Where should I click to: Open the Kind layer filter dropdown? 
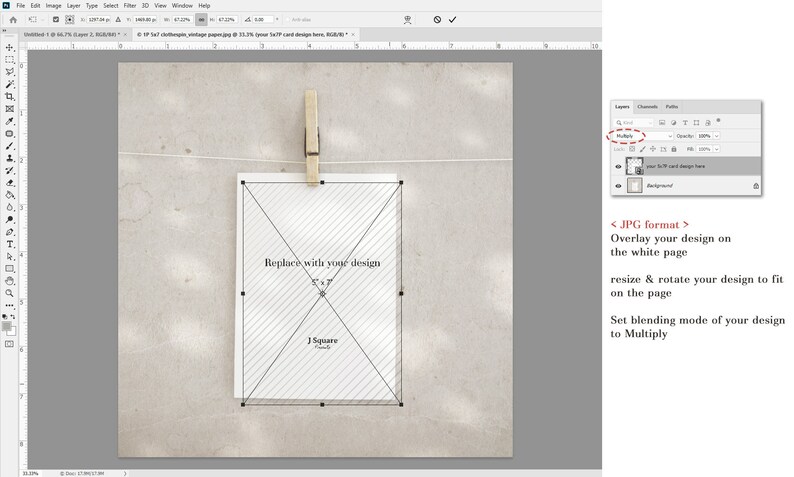[633, 123]
